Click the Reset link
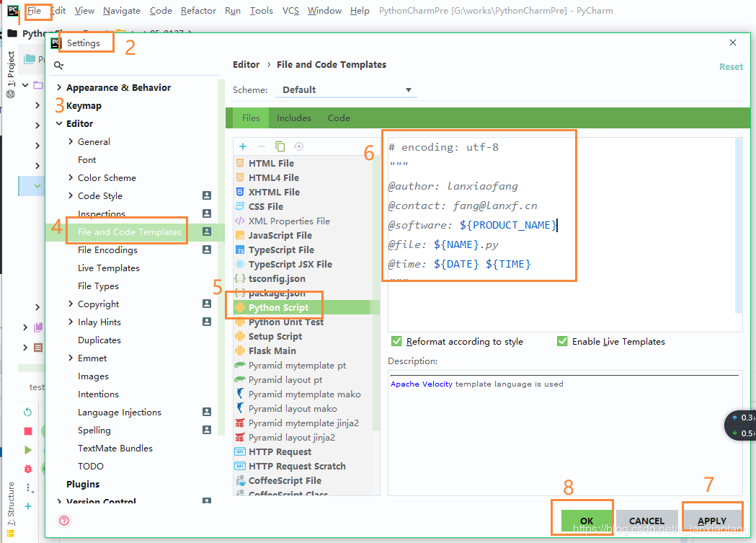The height and width of the screenshot is (543, 756). click(x=731, y=67)
